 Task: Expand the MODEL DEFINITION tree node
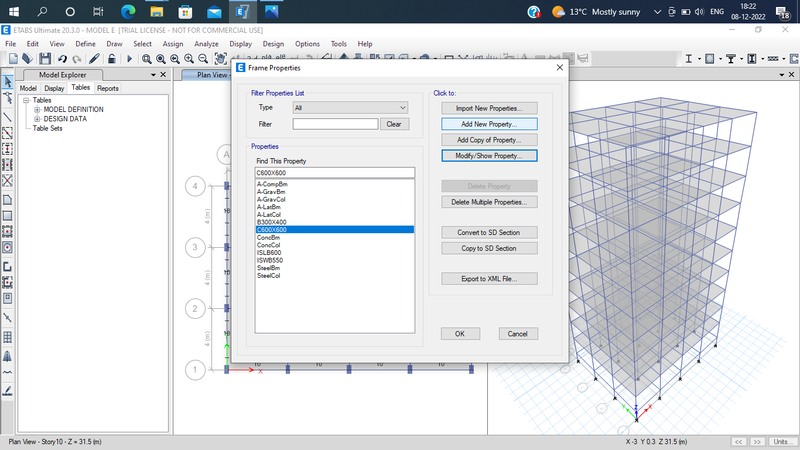coord(37,110)
